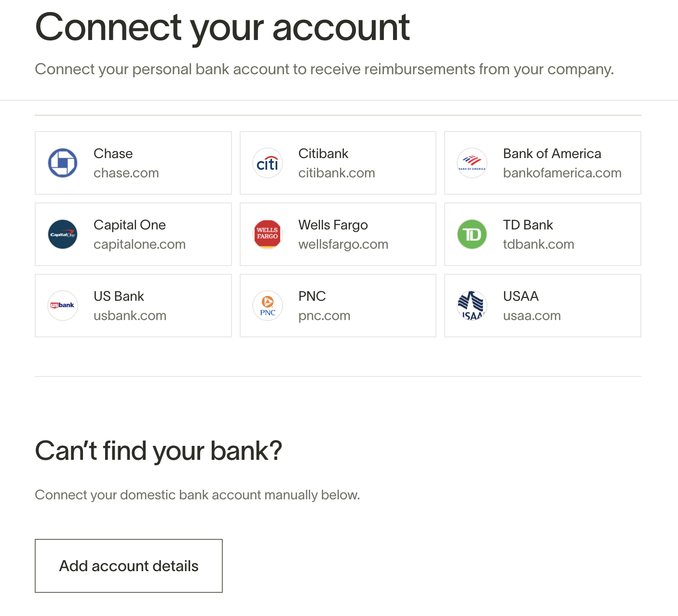Pick the US Bank logo icon

pyautogui.click(x=63, y=306)
